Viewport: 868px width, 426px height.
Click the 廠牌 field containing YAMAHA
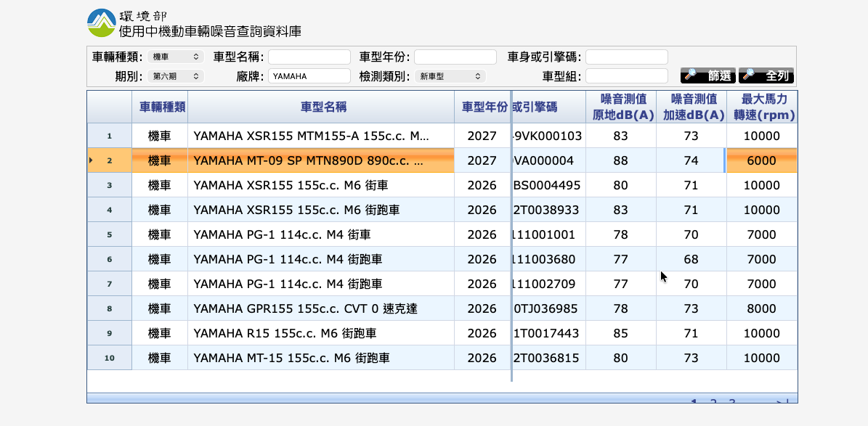point(309,76)
